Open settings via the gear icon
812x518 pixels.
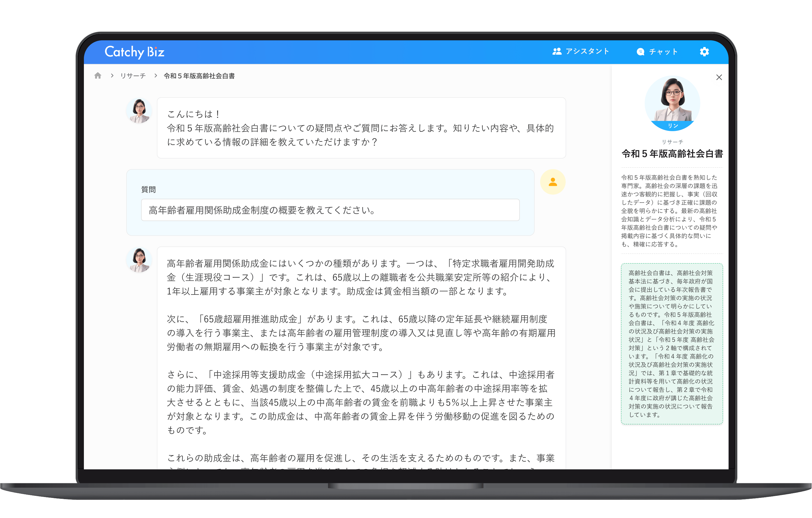[704, 52]
